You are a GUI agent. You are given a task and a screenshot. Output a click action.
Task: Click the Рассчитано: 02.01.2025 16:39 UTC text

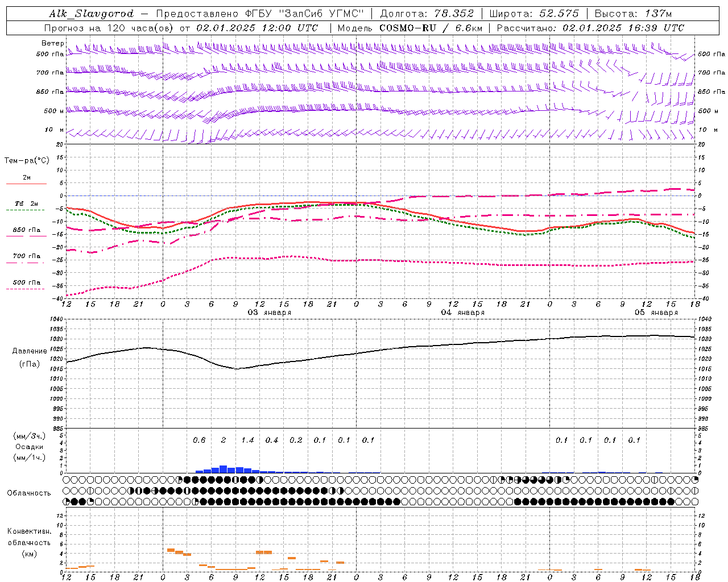pos(590,28)
